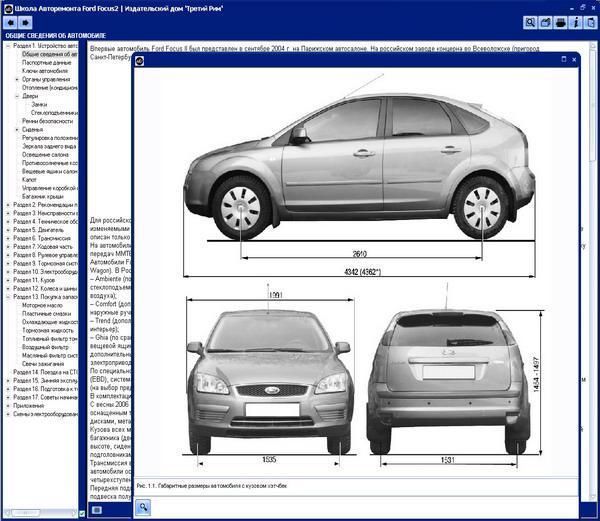Open the search magnifier tool in top toolbar
The height and width of the screenshot is (521, 600).
[x=530, y=23]
